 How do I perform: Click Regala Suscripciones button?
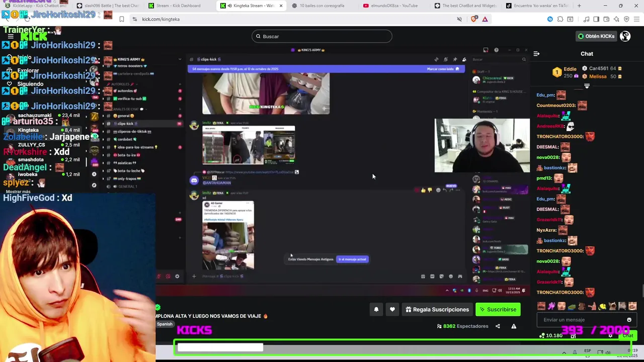(x=437, y=309)
